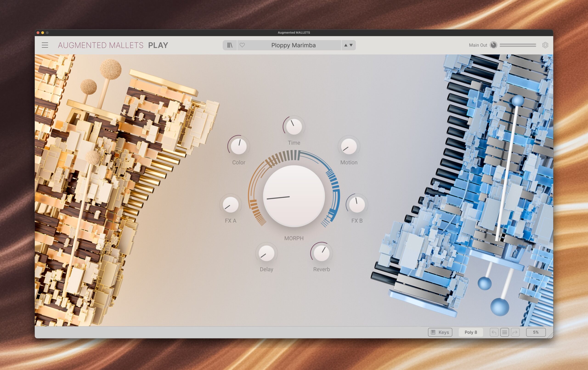Open the hamburger main menu

[45, 45]
